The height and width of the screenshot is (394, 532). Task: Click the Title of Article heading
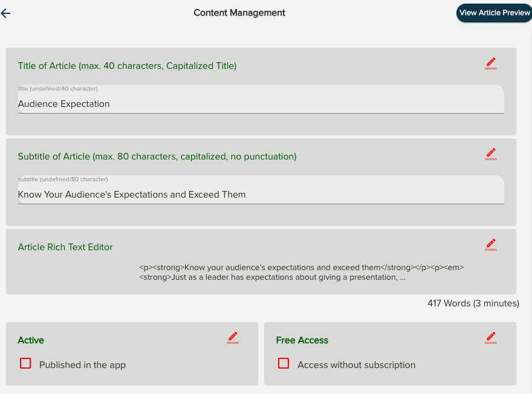coord(127,66)
